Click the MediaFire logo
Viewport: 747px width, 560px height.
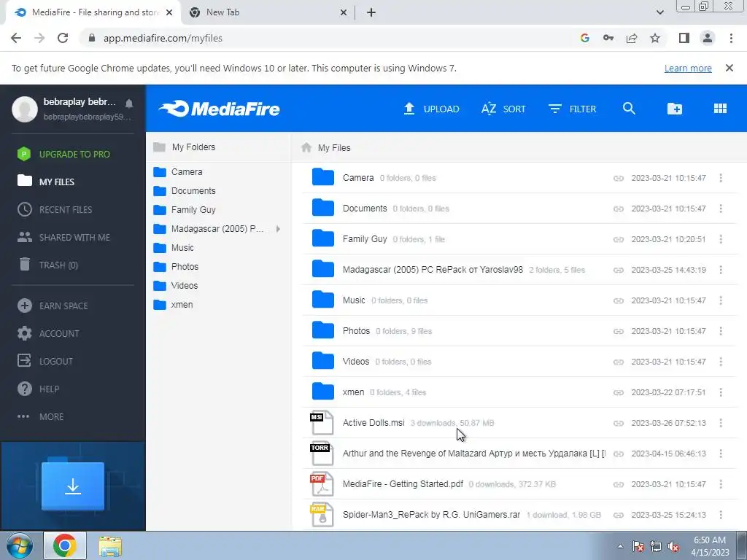pos(220,109)
